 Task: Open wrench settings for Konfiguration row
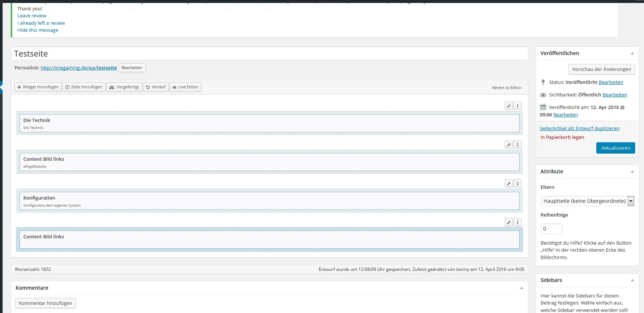click(x=509, y=184)
